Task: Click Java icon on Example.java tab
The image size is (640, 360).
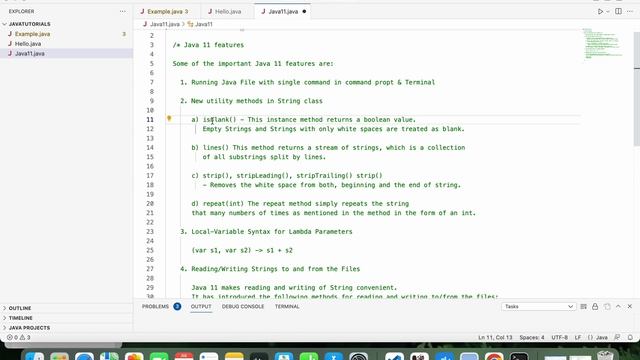Action: (142, 11)
